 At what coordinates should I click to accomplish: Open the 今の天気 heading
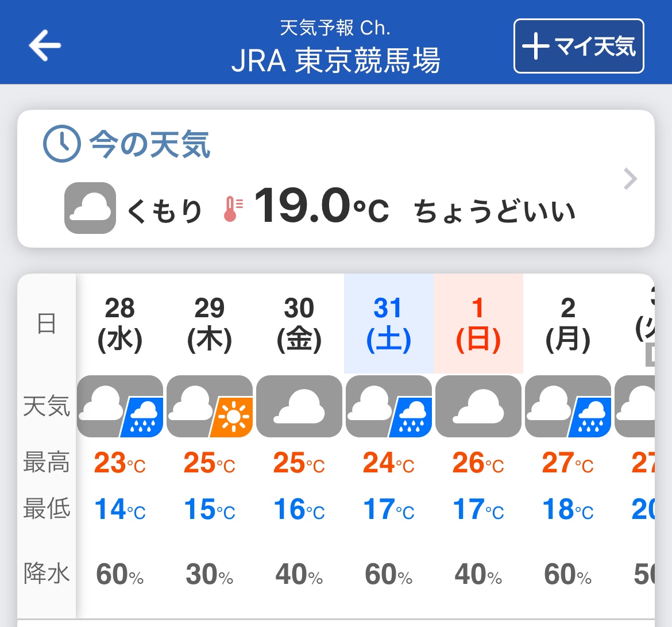[150, 144]
